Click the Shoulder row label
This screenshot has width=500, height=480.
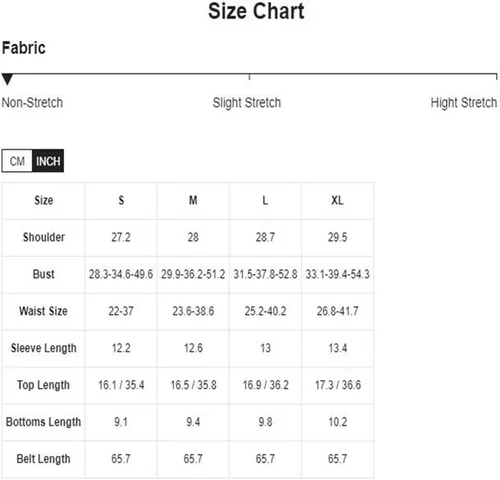point(44,237)
